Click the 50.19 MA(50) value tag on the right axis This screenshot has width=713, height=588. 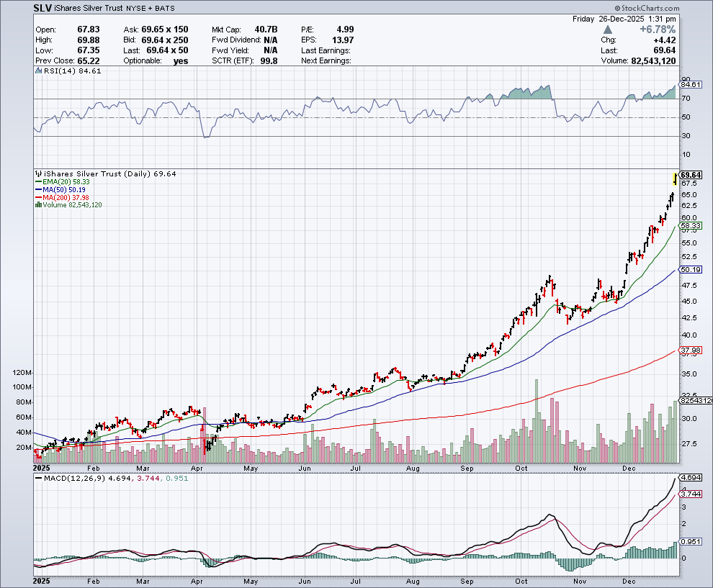tap(691, 269)
